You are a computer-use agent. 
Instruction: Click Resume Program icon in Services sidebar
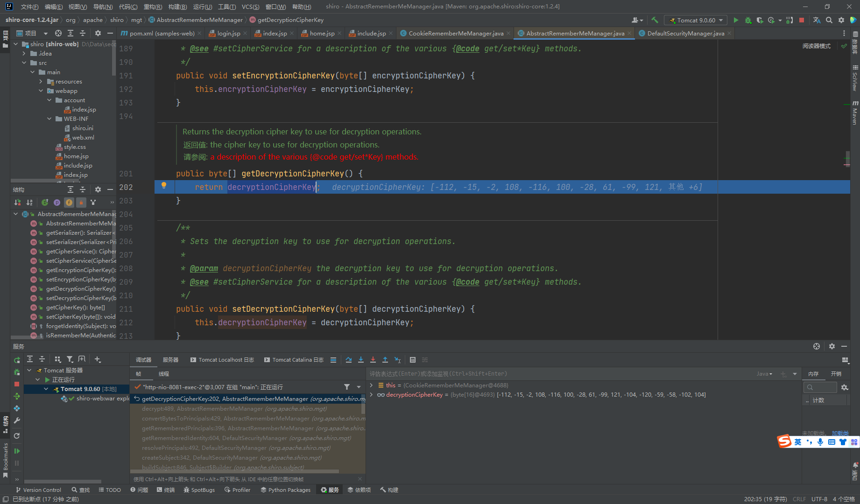click(x=17, y=451)
